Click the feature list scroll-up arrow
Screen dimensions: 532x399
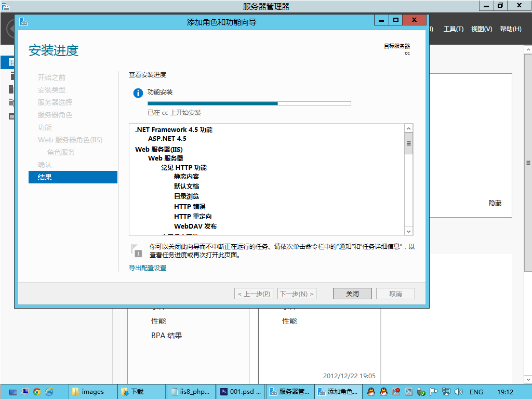[x=408, y=128]
